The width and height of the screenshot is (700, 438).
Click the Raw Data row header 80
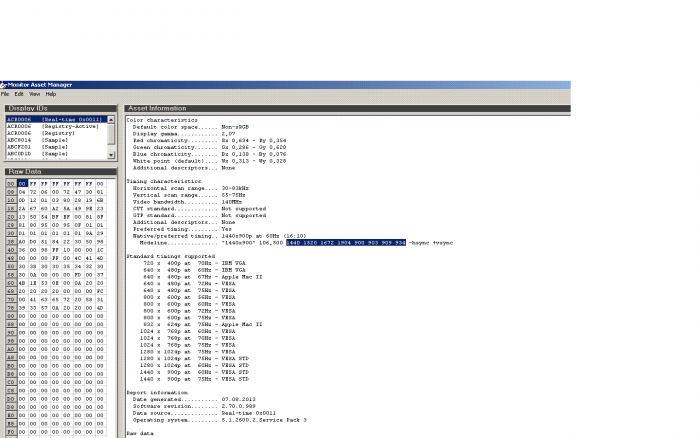tap(11, 316)
